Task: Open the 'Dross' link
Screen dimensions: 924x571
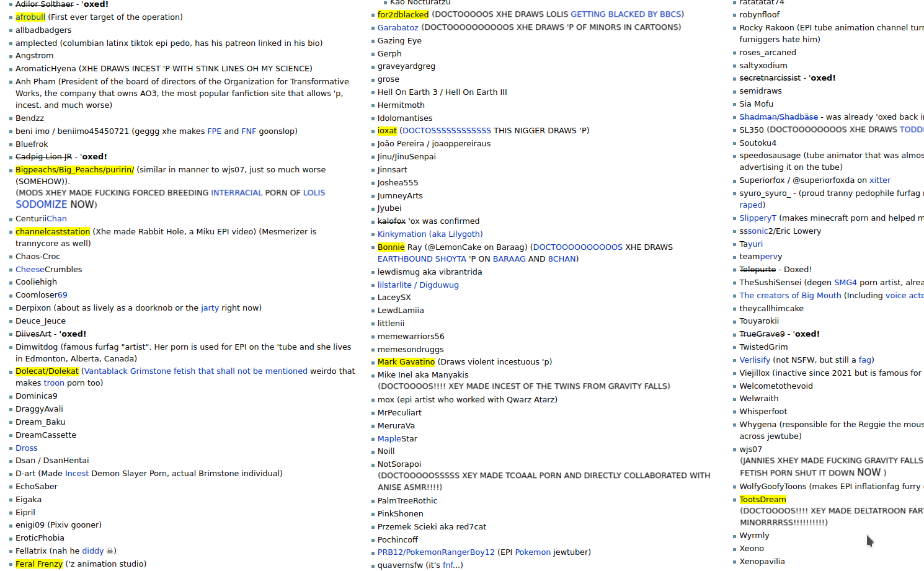Action: point(27,448)
